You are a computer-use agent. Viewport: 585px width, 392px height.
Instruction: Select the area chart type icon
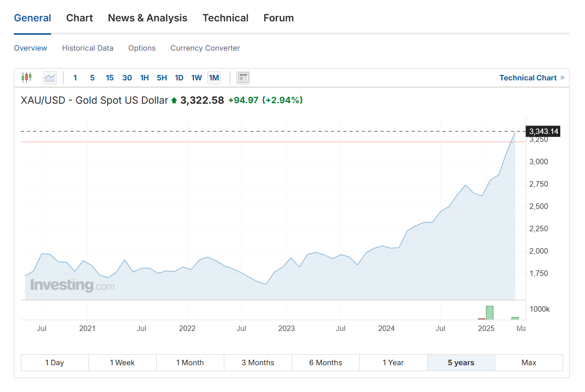tap(50, 77)
